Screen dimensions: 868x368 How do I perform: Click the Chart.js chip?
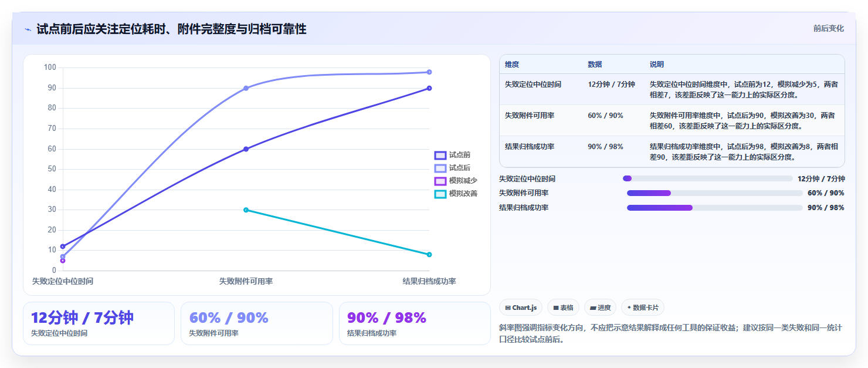pos(521,308)
